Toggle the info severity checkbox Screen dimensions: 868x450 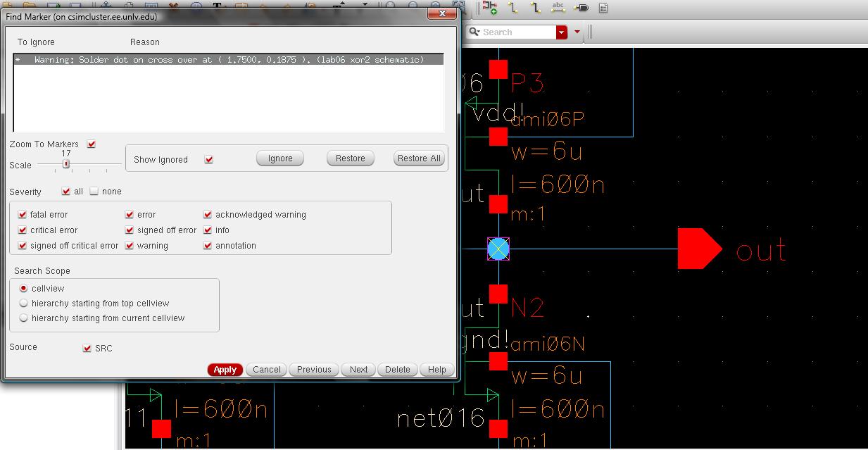(208, 230)
